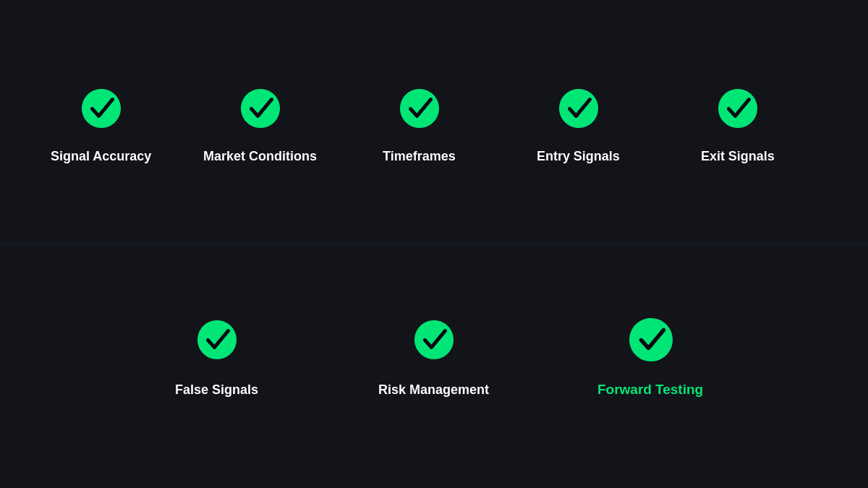Select the Timeframes checkmark circle
This screenshot has height=488, width=868.
[x=420, y=108]
